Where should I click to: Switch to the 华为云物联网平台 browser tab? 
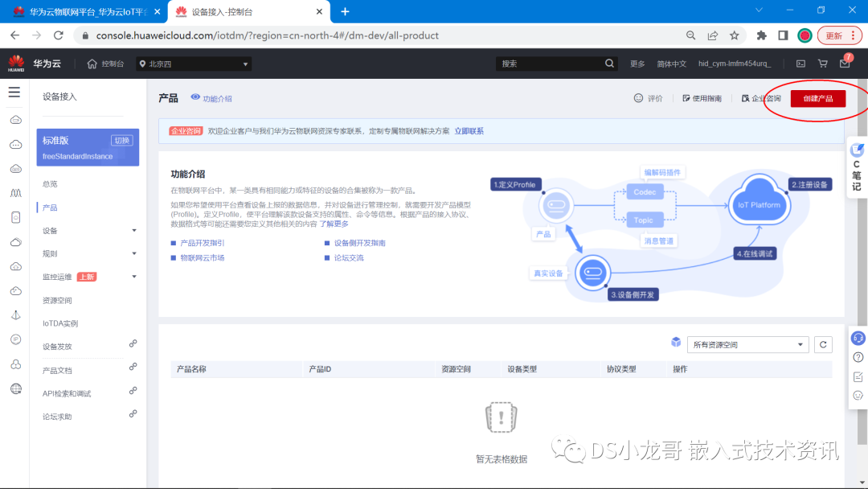tap(80, 12)
